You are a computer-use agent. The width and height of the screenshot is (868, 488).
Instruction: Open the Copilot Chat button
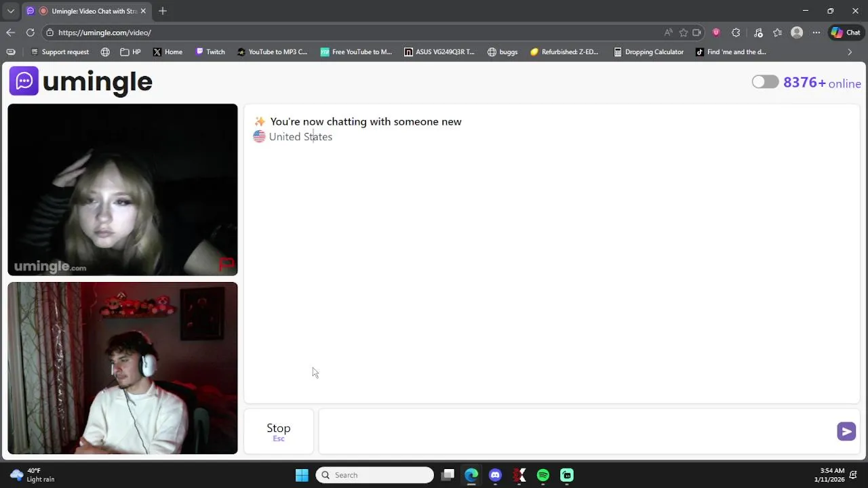[x=846, y=33]
